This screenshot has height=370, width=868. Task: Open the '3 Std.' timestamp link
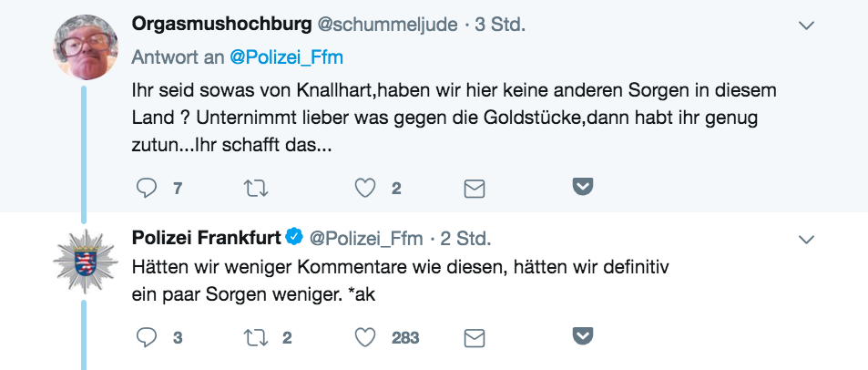pos(500,25)
